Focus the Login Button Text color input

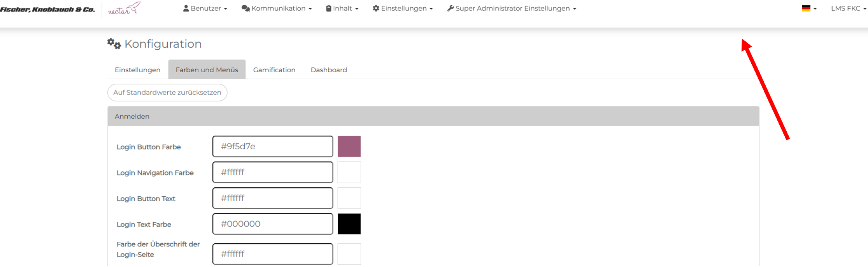273,198
